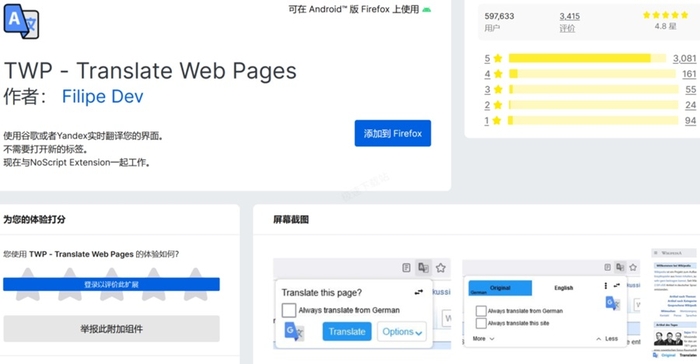The image size is (700, 364).
Task: Click swap icon in second screenshot
Action: pos(617,285)
